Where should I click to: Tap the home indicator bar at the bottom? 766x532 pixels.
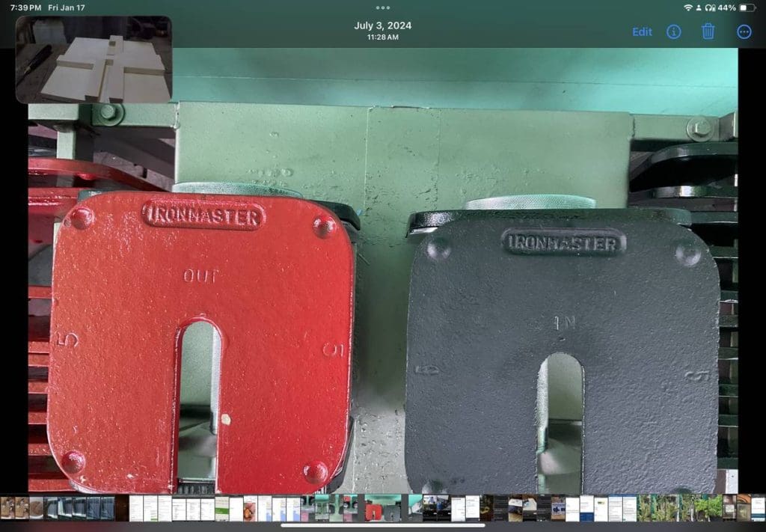point(383,526)
